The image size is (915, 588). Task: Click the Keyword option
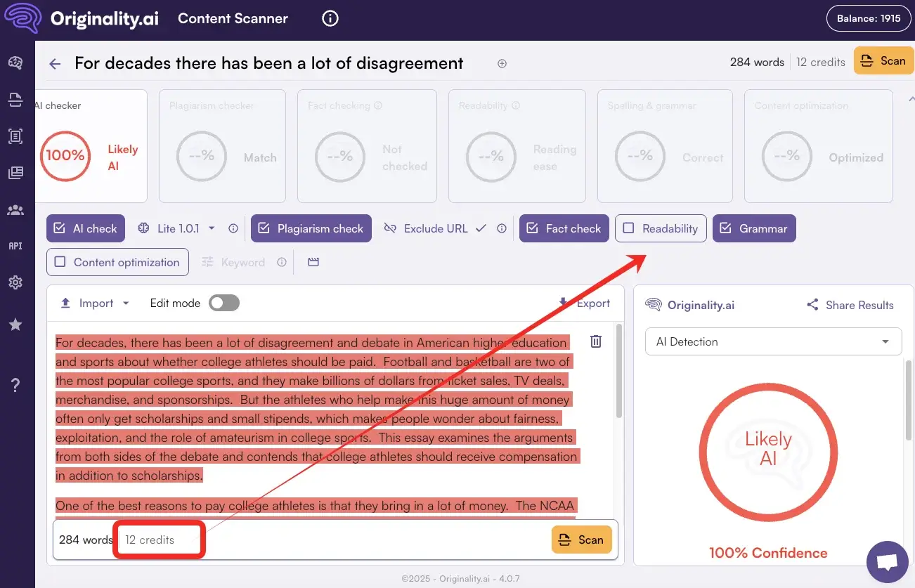pos(243,262)
